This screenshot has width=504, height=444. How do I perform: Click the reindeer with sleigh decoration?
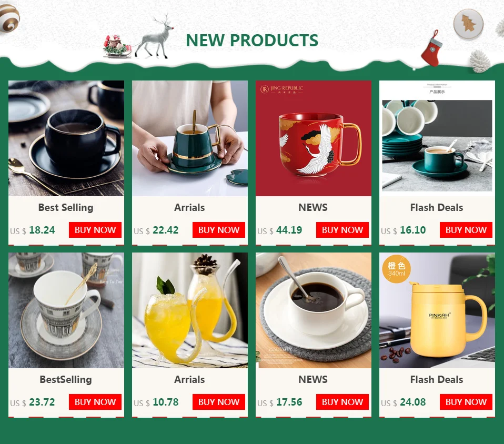click(x=138, y=37)
